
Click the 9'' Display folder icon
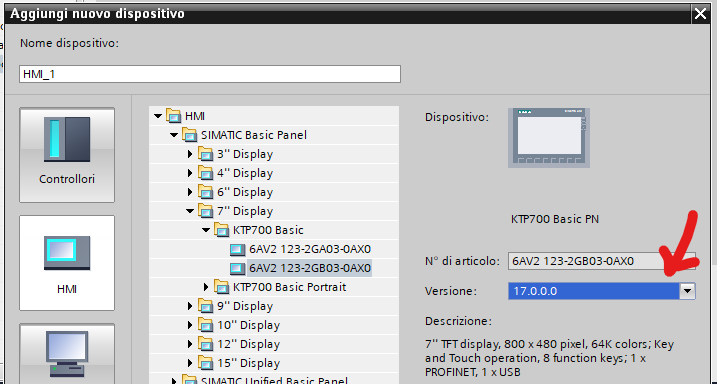tap(206, 306)
